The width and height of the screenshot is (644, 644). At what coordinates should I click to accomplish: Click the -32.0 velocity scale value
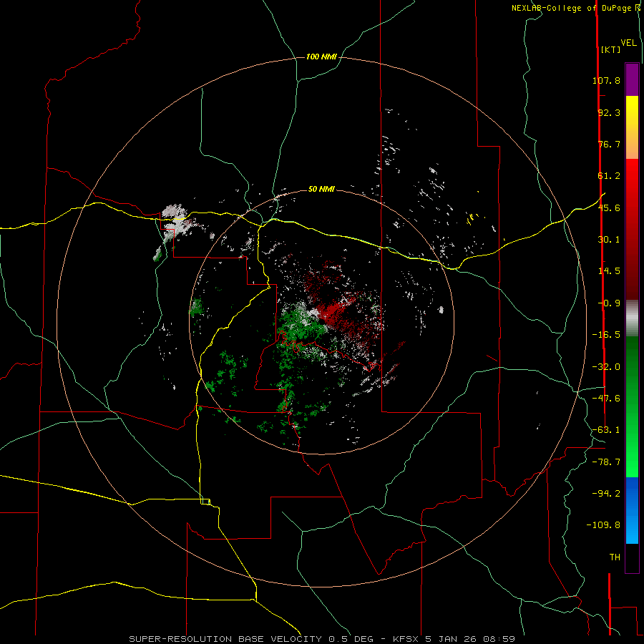tap(606, 367)
